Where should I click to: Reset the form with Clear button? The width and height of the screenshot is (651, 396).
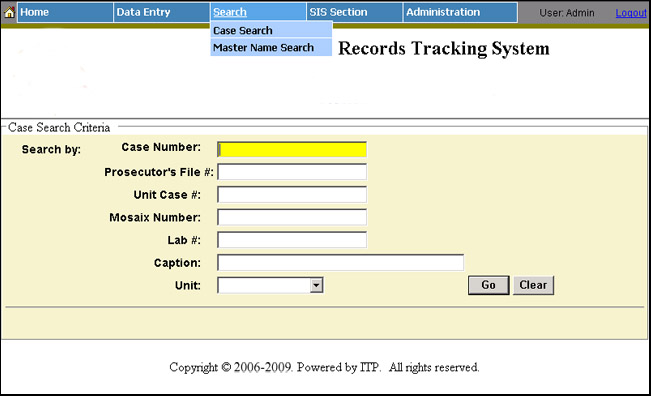click(534, 285)
